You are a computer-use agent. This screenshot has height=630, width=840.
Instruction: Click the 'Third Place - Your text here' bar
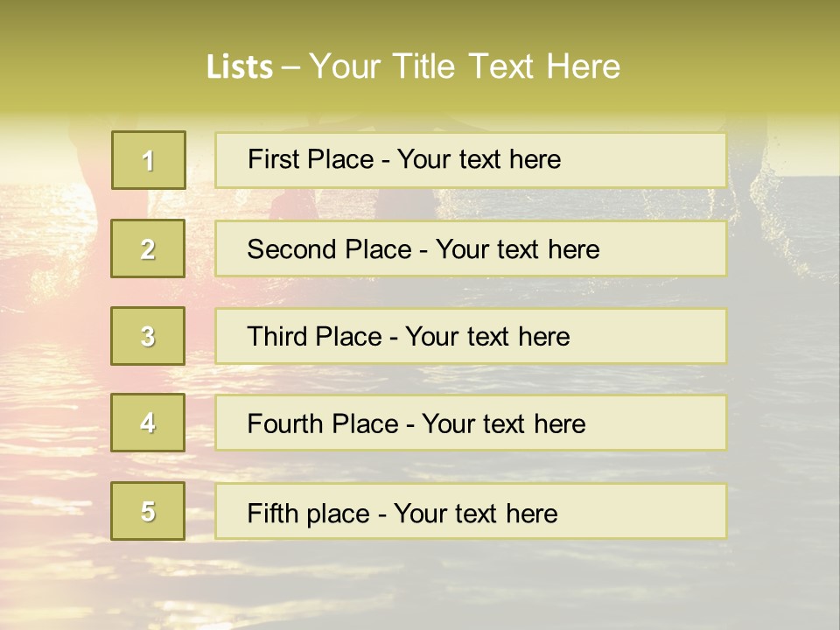point(471,336)
